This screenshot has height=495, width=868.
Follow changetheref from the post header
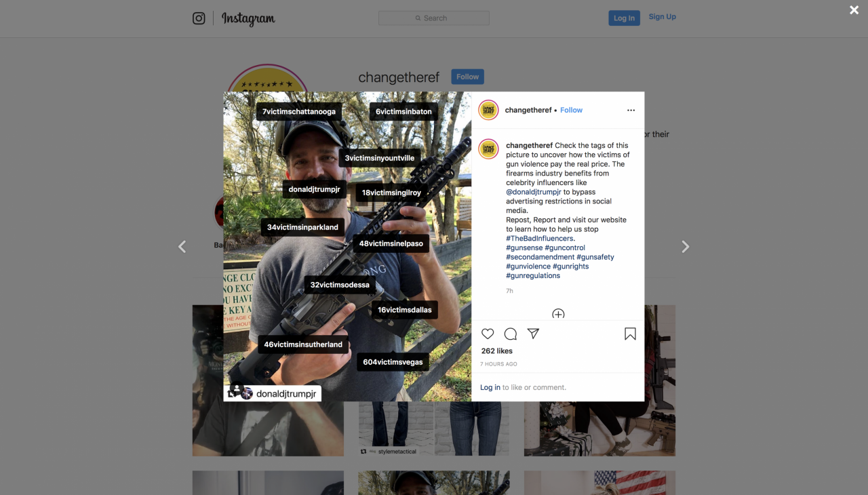pyautogui.click(x=571, y=110)
